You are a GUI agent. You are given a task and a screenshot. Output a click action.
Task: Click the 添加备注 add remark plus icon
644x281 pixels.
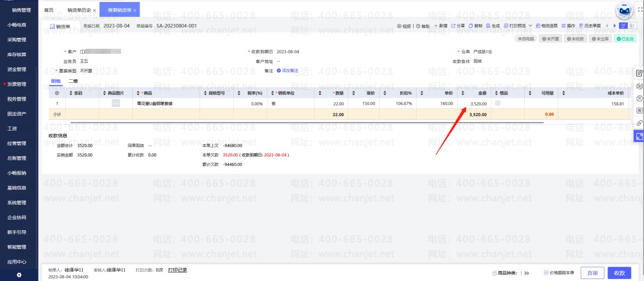point(279,71)
